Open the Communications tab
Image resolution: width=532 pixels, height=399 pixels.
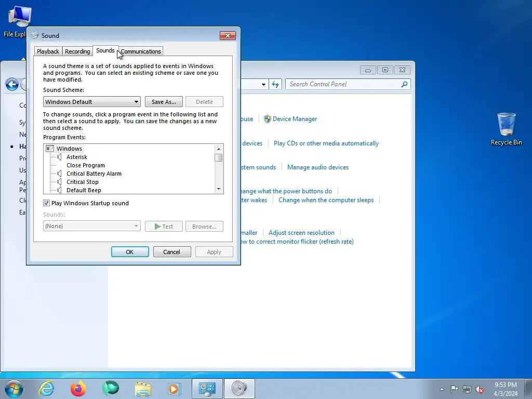[x=140, y=51]
